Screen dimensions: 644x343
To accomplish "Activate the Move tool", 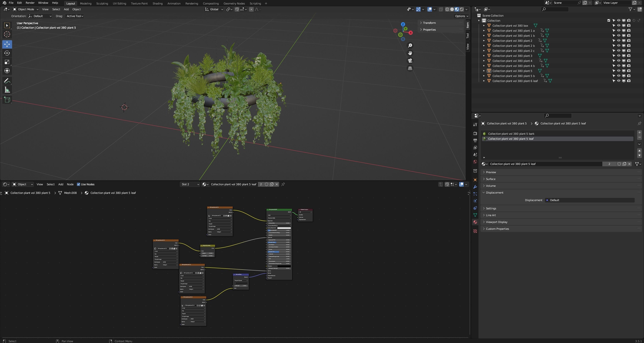I will (x=7, y=44).
